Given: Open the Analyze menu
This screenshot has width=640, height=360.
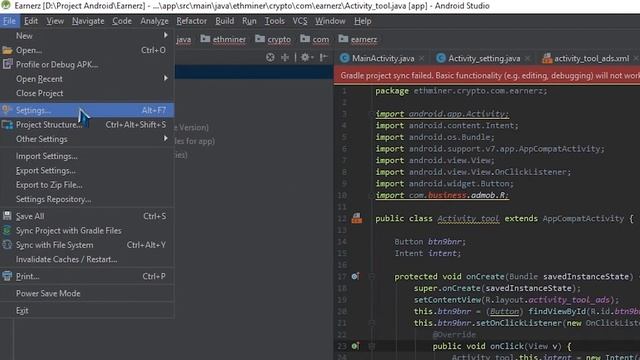Looking at the screenshot, I should click(x=154, y=21).
